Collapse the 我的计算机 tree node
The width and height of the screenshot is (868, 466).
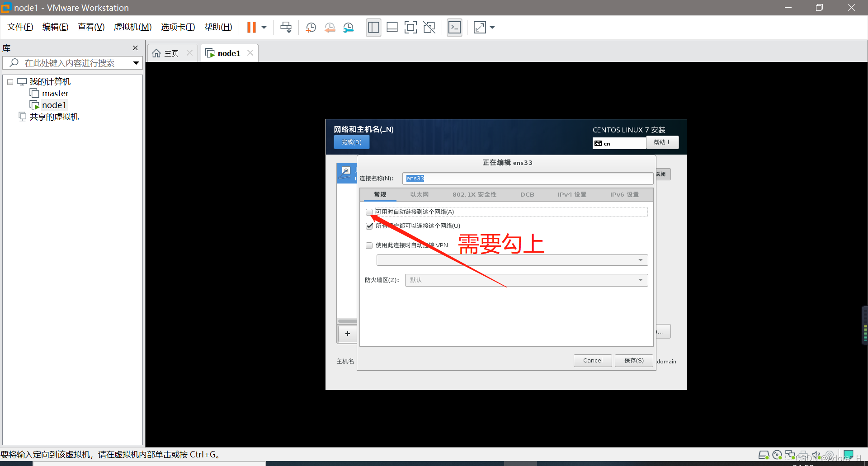10,82
